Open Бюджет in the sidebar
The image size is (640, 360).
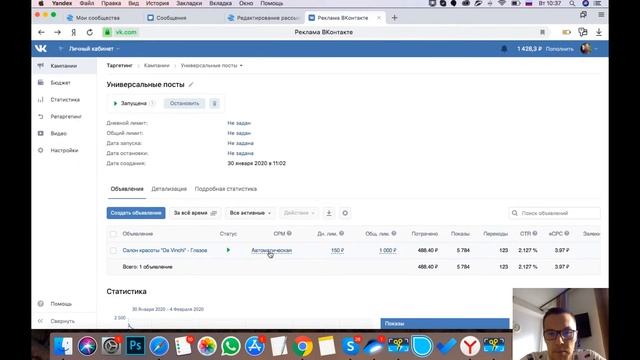64,83
